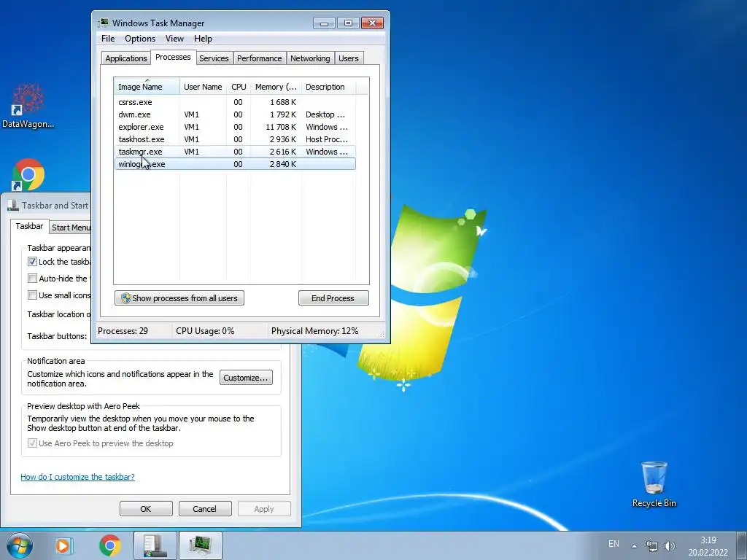Click the 11 708 K memory value
This screenshot has height=560, width=747.
281,127
